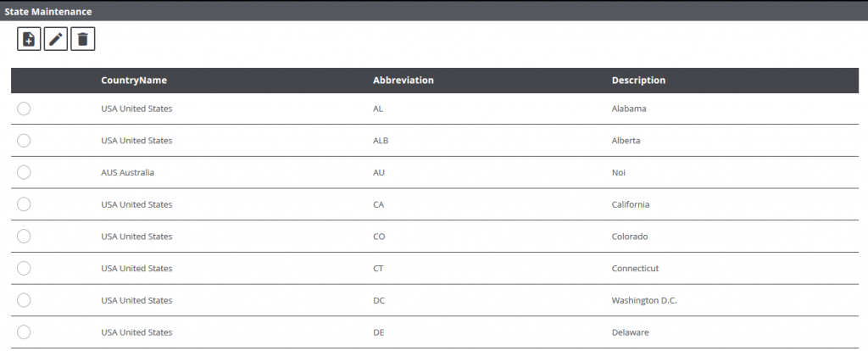This screenshot has height=351, width=868.
Task: Sort by the CountryName column header
Action: 134,81
